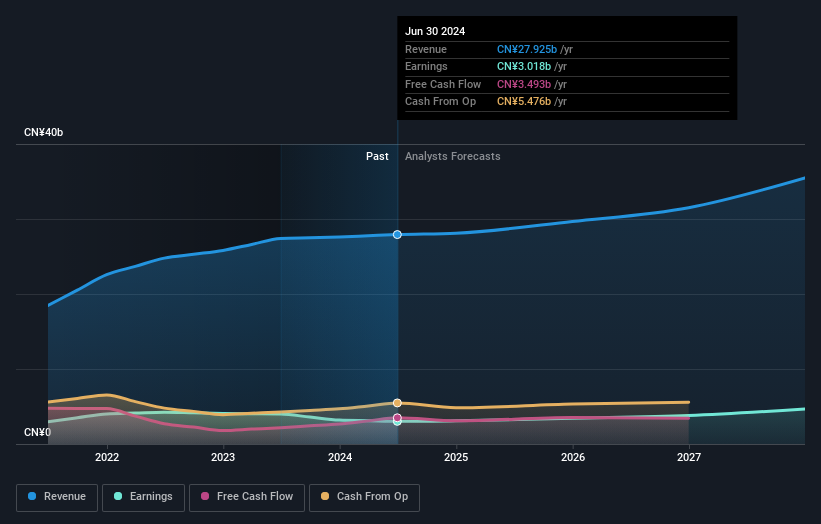Toggle the Cash From Op legend button
821x524 pixels.
364,497
